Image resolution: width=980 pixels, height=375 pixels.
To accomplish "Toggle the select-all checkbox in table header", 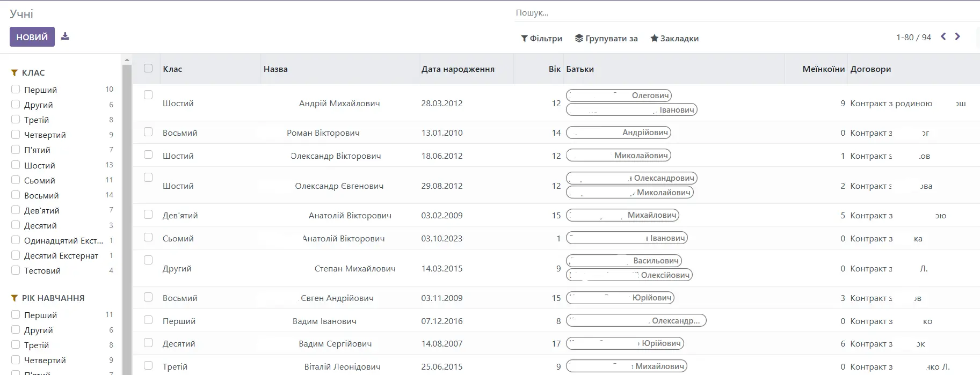I will [x=148, y=68].
